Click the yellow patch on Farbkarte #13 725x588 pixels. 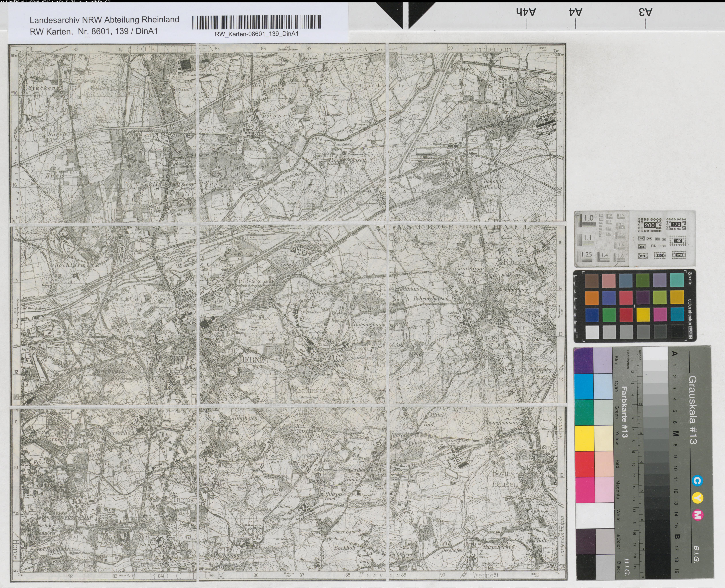pyautogui.click(x=584, y=438)
